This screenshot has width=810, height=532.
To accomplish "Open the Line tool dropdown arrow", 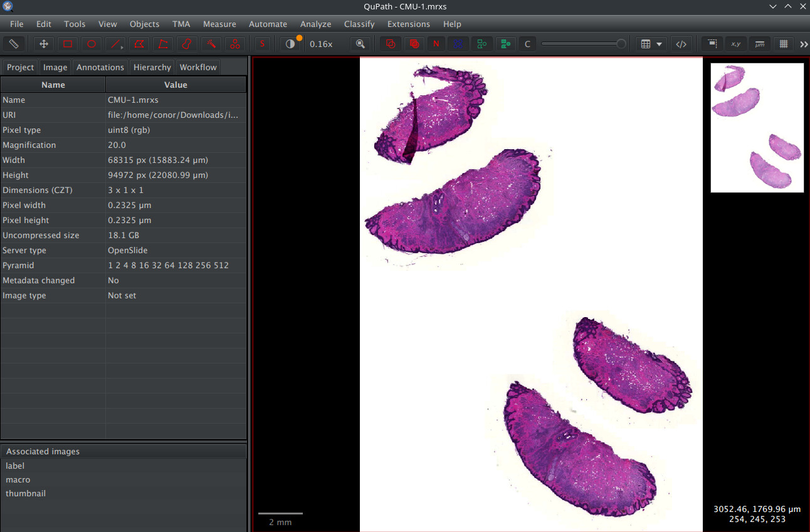I will [122, 46].
